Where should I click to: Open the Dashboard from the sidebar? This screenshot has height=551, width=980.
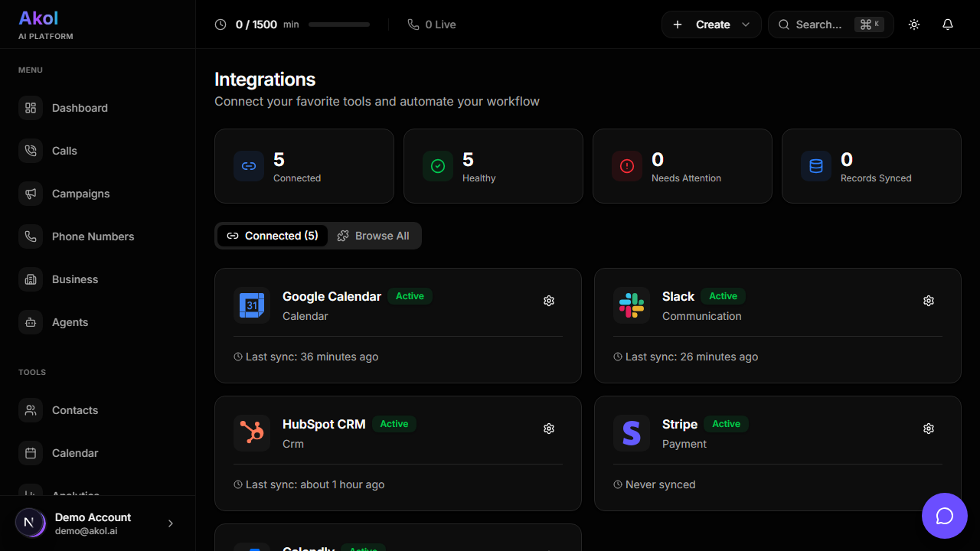point(80,108)
